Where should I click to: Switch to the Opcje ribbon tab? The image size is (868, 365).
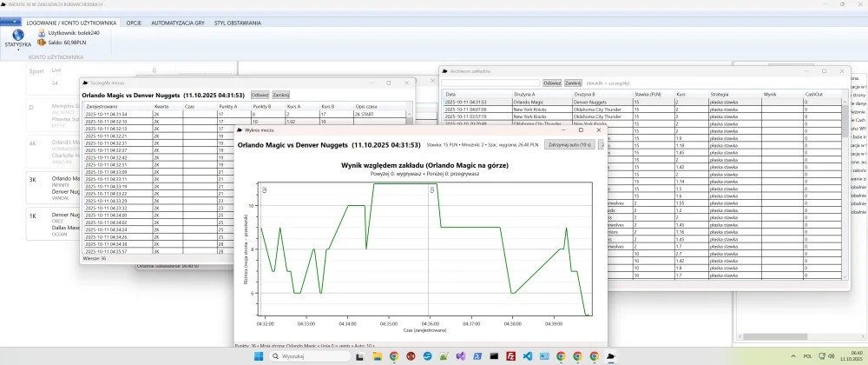(134, 22)
